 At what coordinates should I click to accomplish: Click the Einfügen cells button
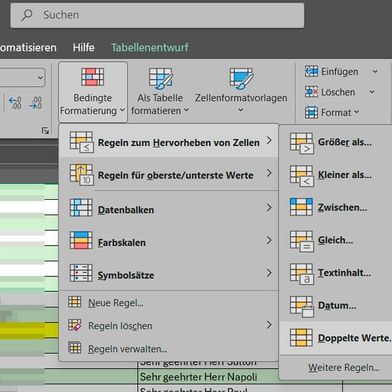click(331, 72)
